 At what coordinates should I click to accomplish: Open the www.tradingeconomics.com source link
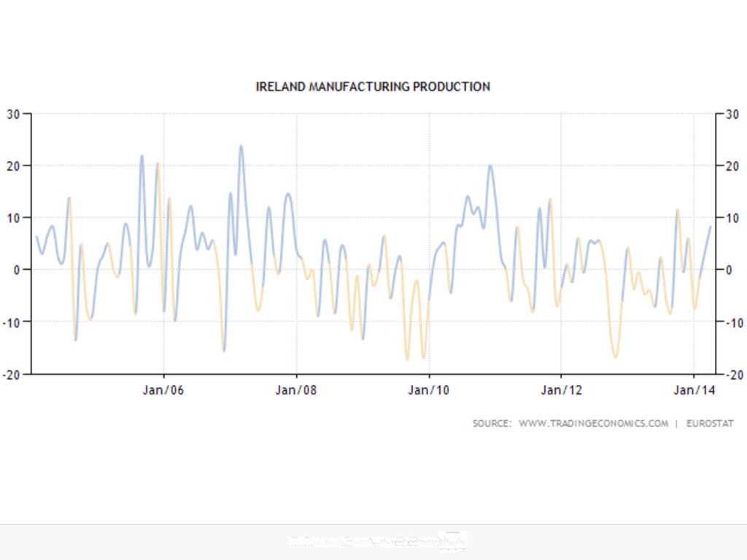(x=593, y=424)
